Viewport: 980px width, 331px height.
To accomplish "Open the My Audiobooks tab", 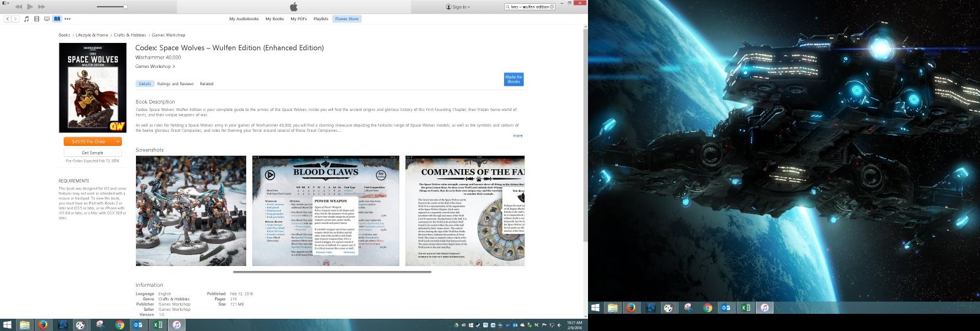I will [x=244, y=19].
